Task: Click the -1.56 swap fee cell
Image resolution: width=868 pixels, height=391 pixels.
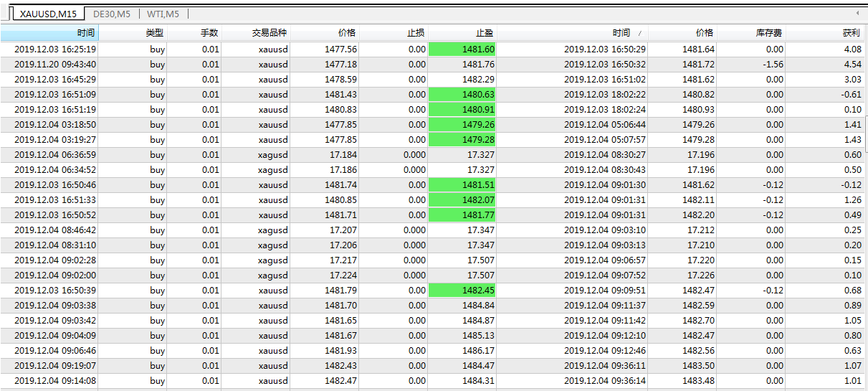Action: [771, 65]
